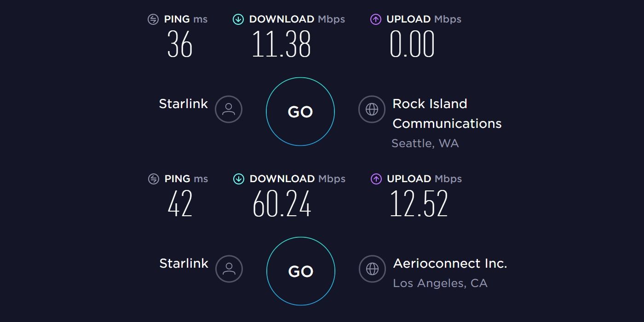Screen dimensions: 644x322
Task: Click the ping gauge icon in top result
Action: [x=152, y=19]
